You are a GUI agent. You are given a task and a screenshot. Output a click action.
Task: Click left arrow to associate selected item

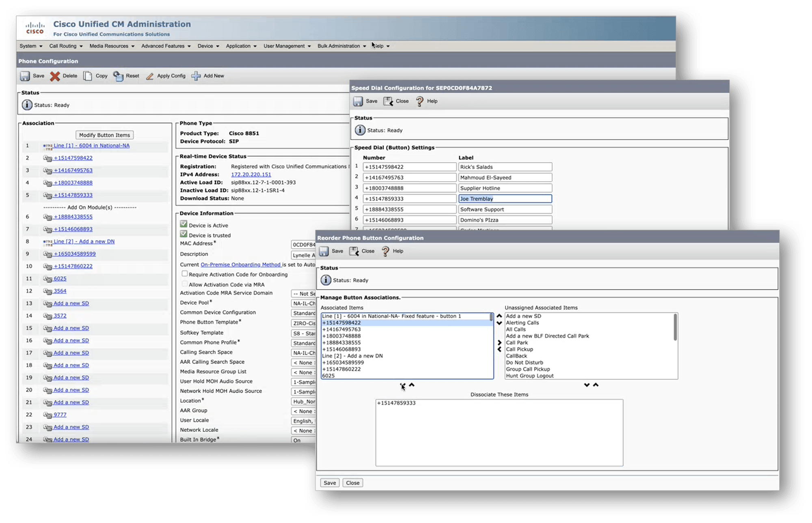pos(499,349)
